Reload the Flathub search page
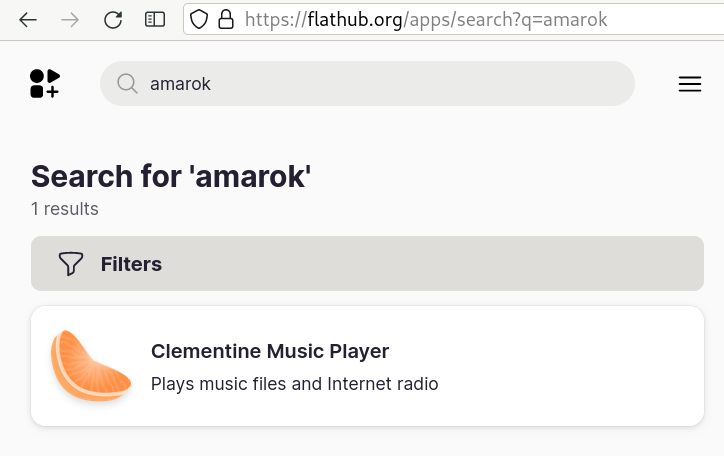 pos(113,20)
